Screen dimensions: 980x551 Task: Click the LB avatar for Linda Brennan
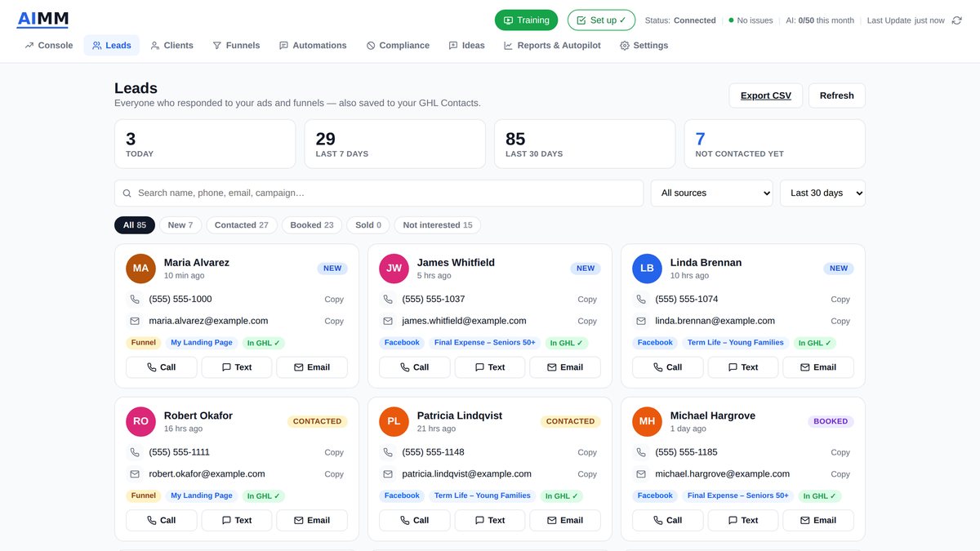pos(647,269)
